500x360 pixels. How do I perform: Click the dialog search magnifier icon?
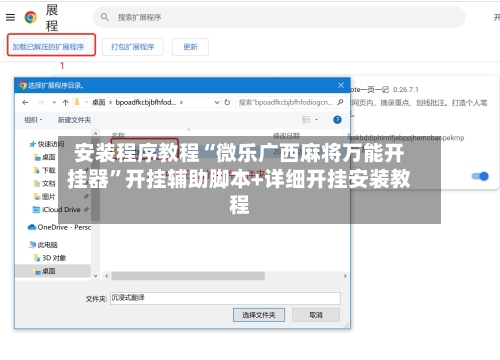(340, 102)
